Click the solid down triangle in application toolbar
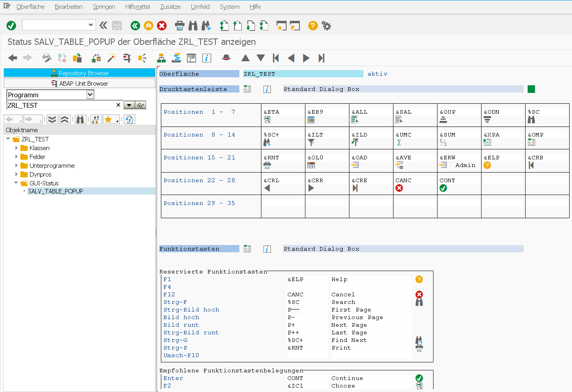 pyautogui.click(x=261, y=58)
